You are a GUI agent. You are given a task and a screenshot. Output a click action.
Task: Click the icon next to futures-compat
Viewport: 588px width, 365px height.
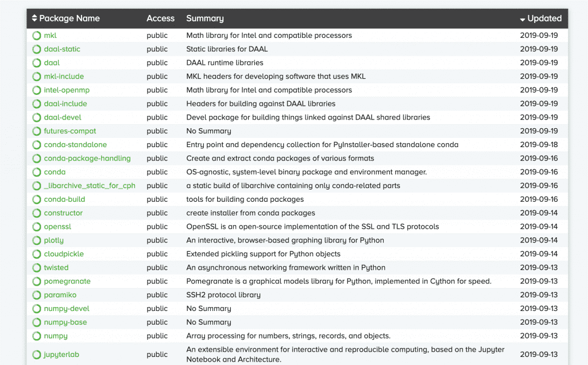(x=36, y=131)
